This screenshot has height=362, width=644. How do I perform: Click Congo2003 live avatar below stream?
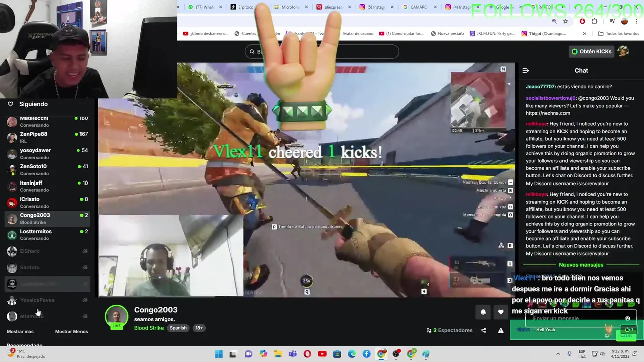point(116,317)
